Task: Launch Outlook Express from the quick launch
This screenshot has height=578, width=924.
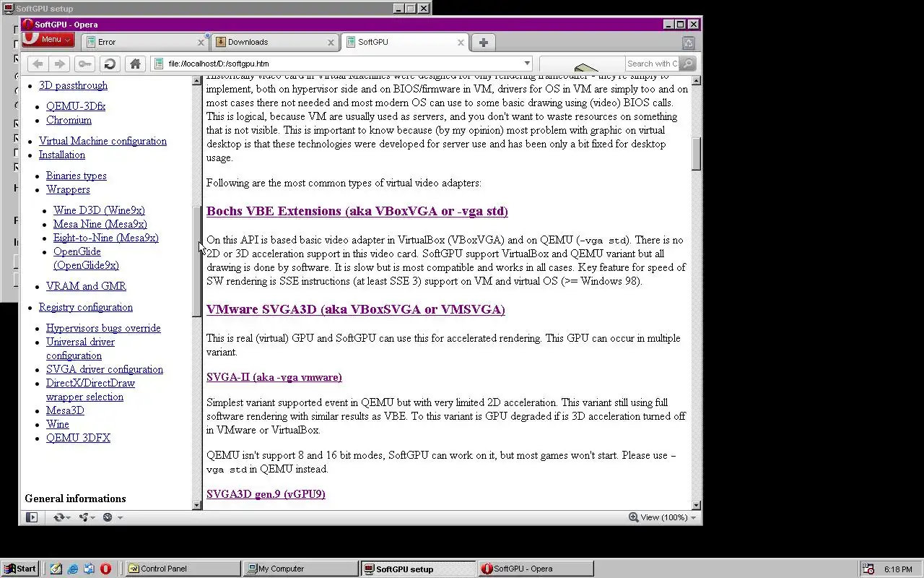Action: pyautogui.click(x=89, y=569)
